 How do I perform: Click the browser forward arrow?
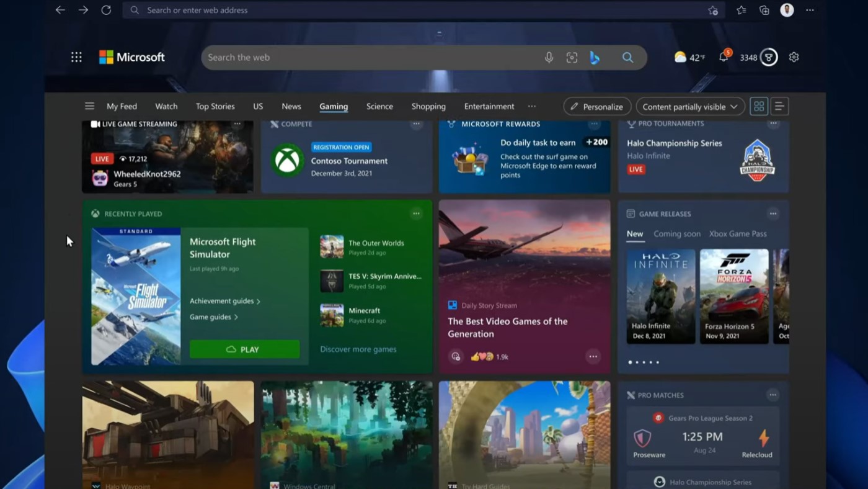(x=83, y=10)
